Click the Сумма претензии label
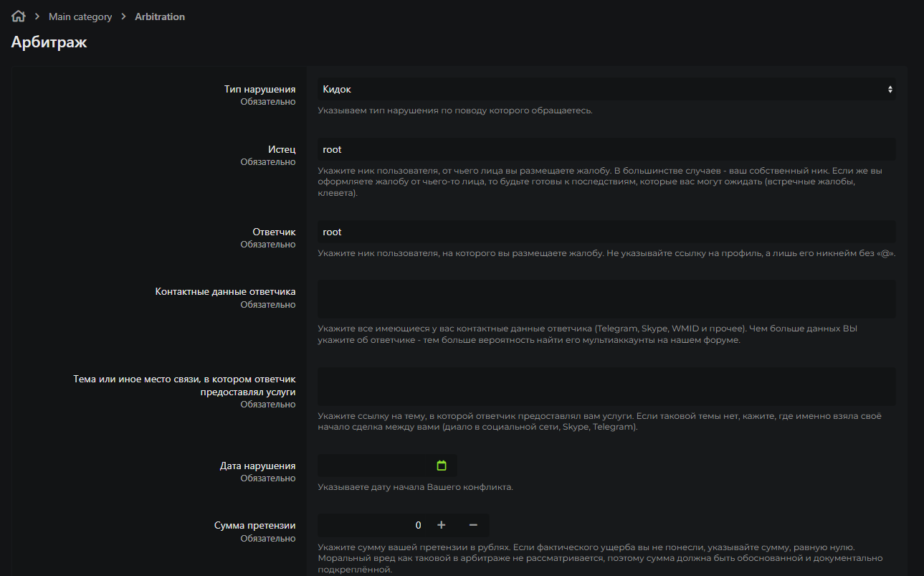924x576 pixels. (x=254, y=526)
